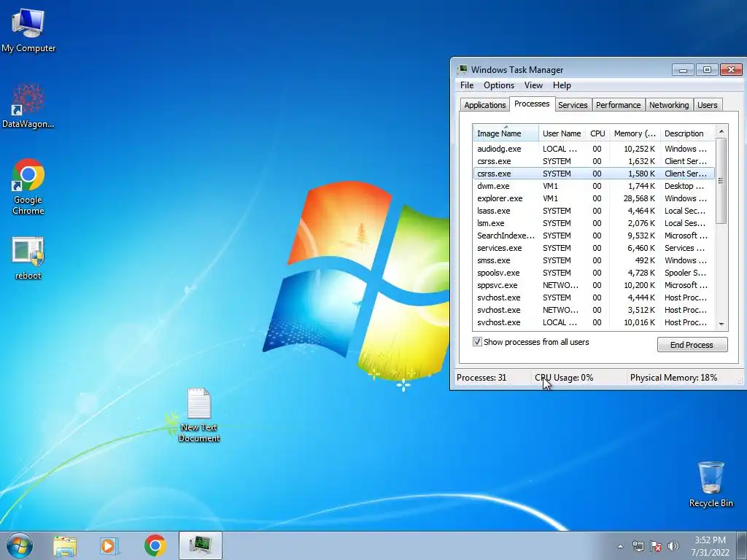Open Windows Explorer from the taskbar
The height and width of the screenshot is (560, 747).
[65, 546]
